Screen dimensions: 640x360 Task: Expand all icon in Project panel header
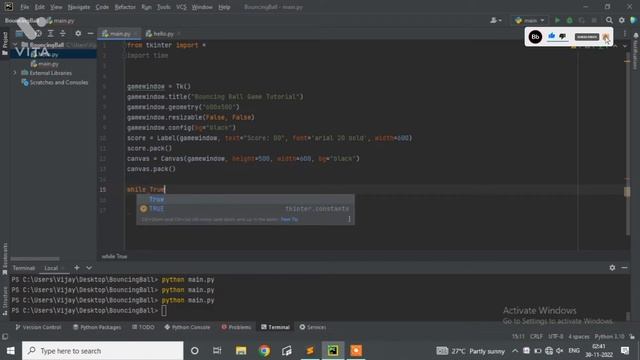pos(51,33)
